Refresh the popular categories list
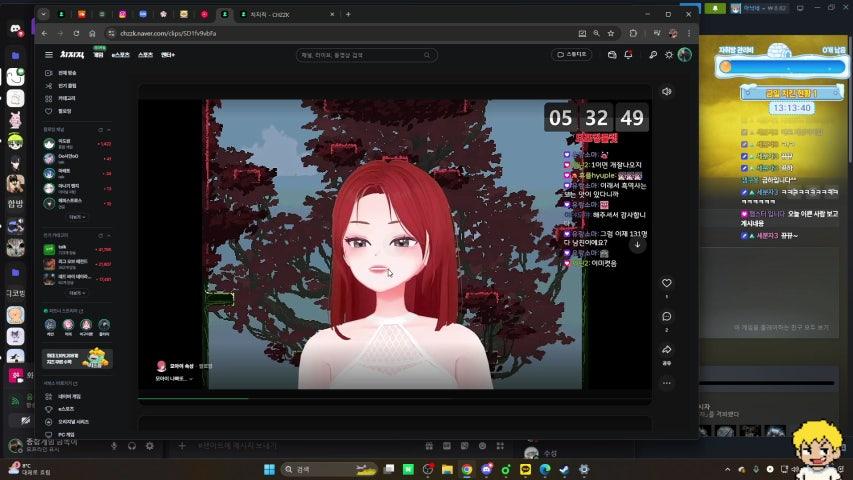The image size is (853, 480). [x=101, y=236]
